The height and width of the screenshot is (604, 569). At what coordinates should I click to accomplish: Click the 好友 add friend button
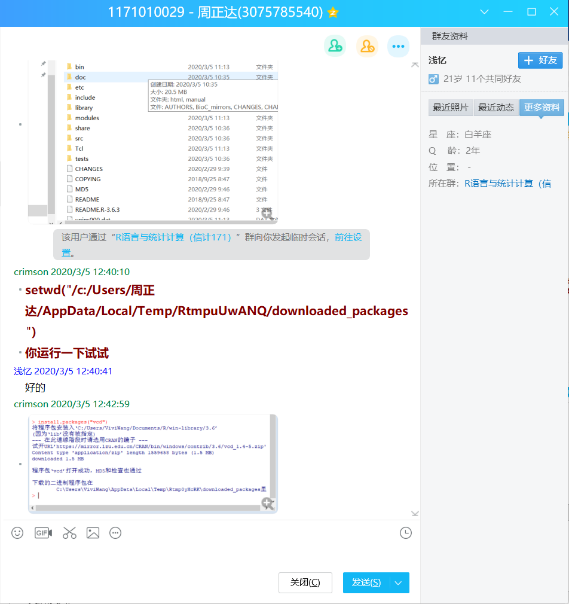coord(540,60)
